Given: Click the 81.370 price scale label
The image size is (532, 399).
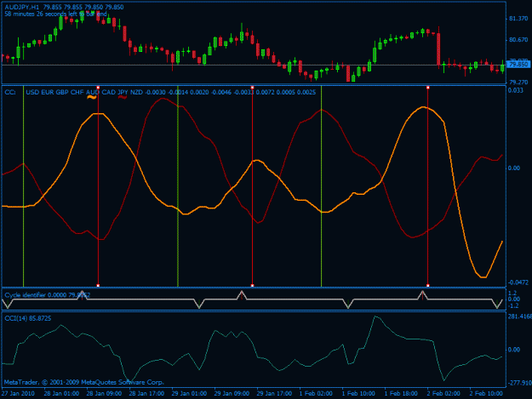Looking at the screenshot, I should [x=518, y=19].
